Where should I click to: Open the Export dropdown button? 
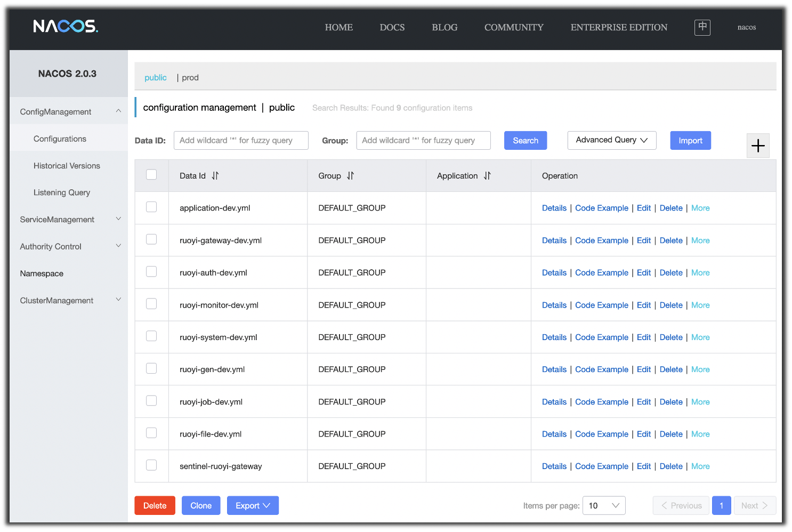[x=253, y=505]
